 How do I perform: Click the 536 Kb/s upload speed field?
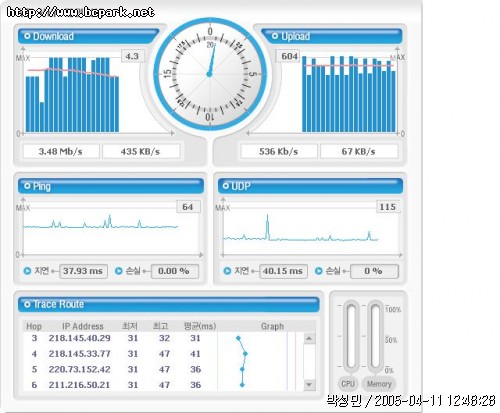[279, 152]
